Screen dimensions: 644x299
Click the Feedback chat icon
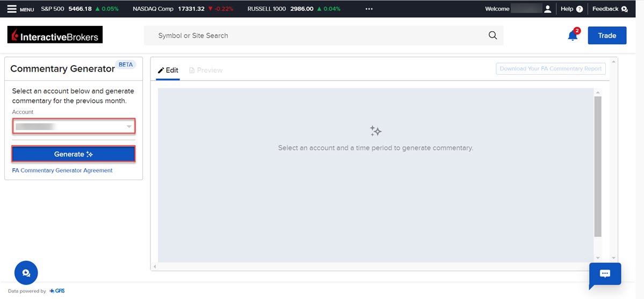tap(625, 9)
